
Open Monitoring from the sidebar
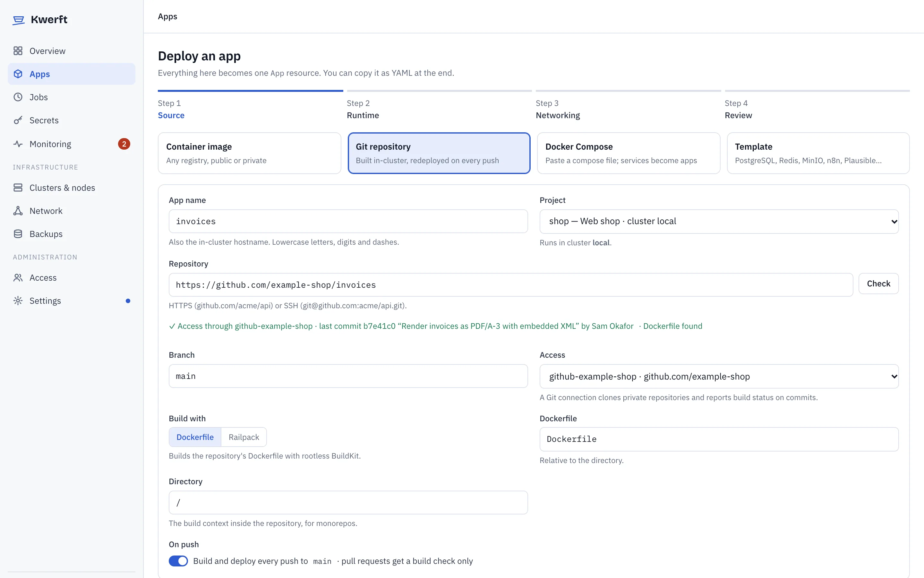click(72, 144)
